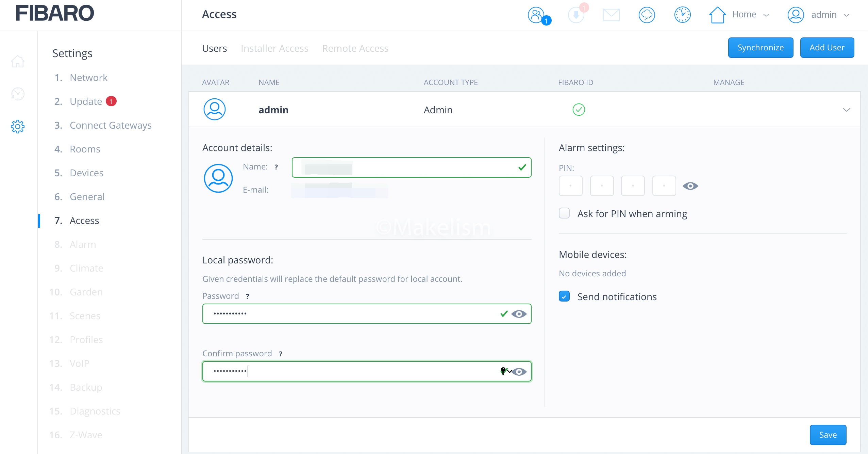Enable Ask for PIN when arming
Screen dimensions: 868x454
[x=564, y=213]
